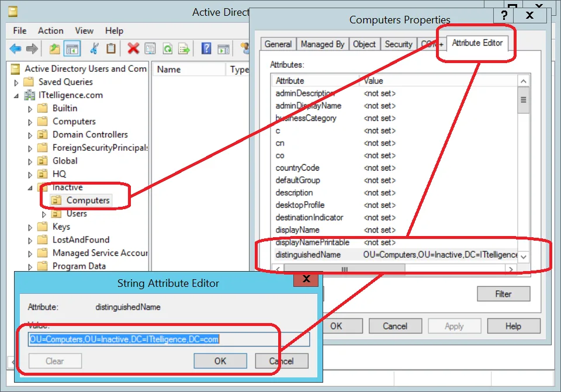
Task: Expand Users under Inactive
Action: [44, 214]
